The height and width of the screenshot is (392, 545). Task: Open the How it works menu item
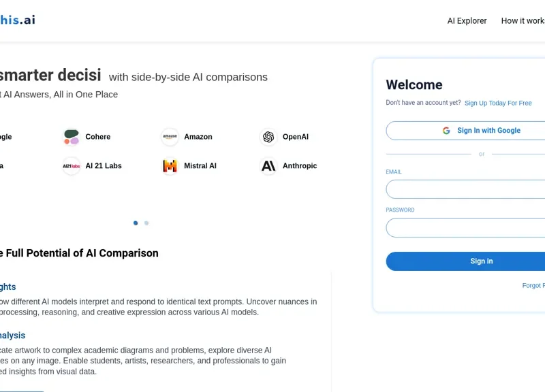523,21
